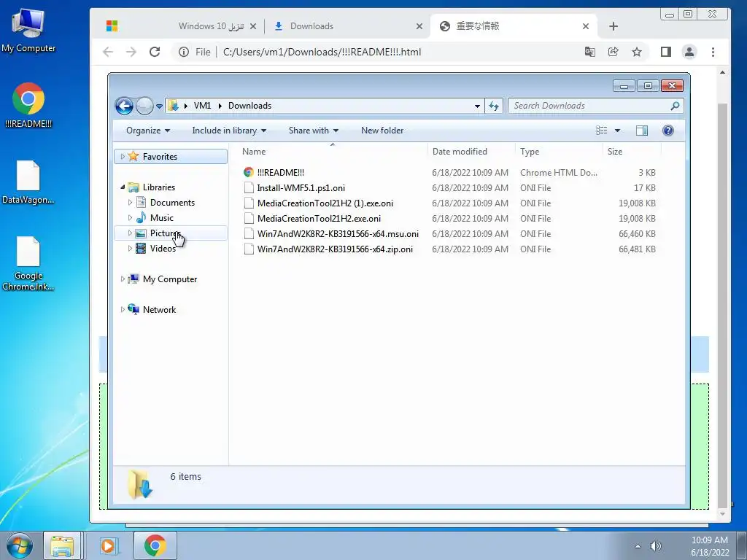Click Chrome back arrow
This screenshot has height=560, width=747.
point(108,52)
